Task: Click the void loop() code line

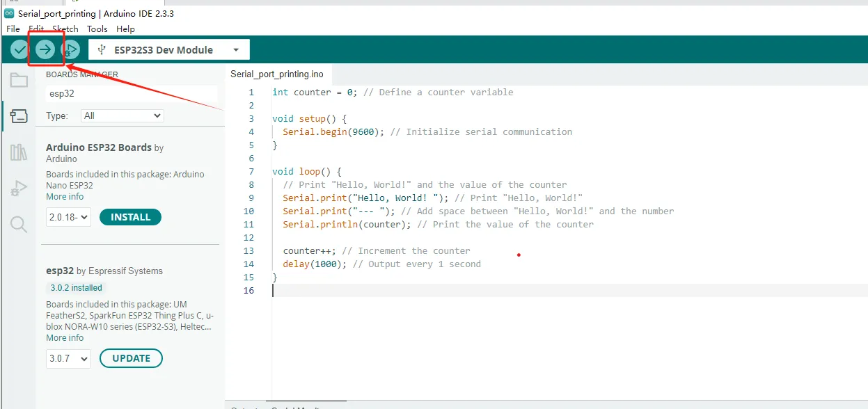Action: click(x=307, y=171)
